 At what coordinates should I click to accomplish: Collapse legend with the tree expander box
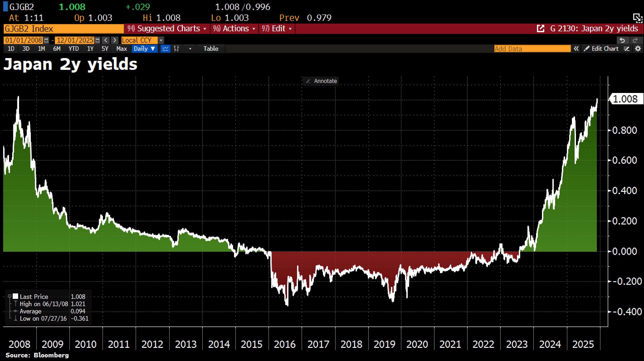tap(10, 296)
